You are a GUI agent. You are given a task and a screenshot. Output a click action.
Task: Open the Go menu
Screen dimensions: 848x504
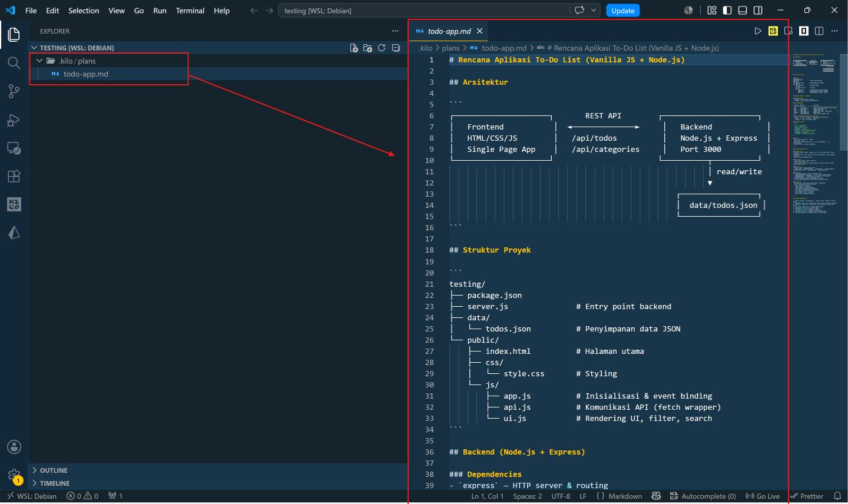point(139,11)
